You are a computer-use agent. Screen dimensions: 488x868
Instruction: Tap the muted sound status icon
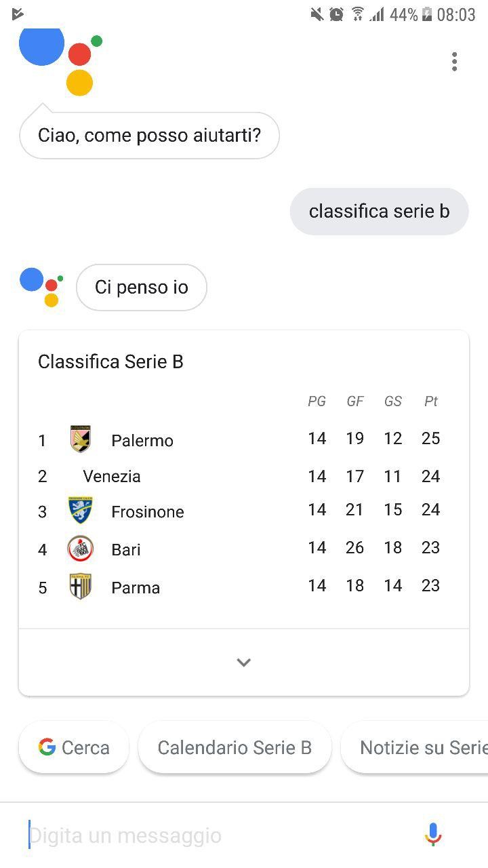[317, 14]
